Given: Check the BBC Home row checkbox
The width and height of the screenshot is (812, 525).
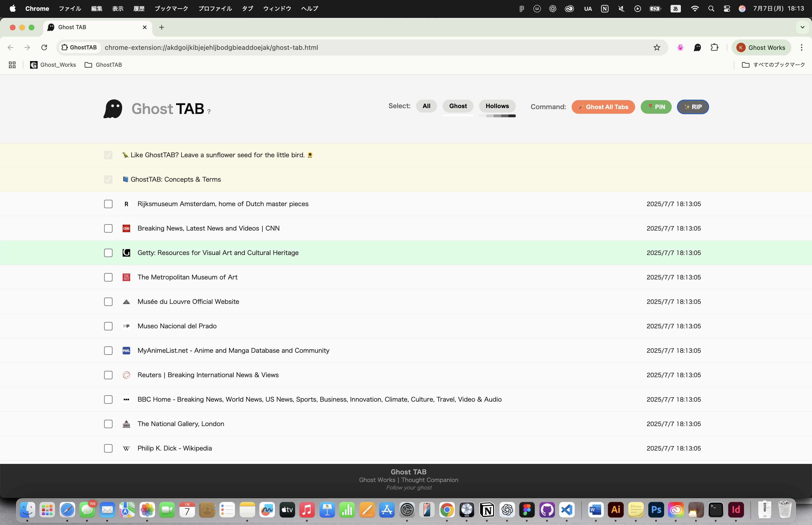Looking at the screenshot, I should (x=108, y=400).
